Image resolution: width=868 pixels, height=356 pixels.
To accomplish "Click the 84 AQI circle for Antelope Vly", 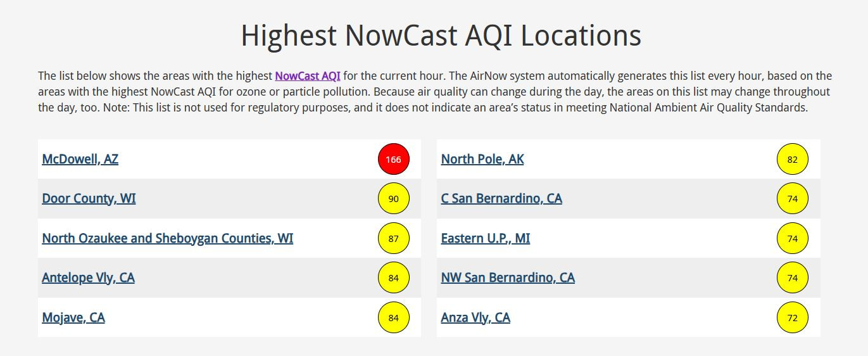I will (x=394, y=278).
